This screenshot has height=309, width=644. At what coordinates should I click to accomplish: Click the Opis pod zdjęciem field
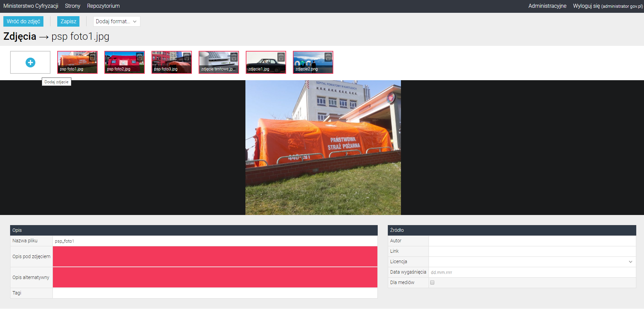pyautogui.click(x=215, y=256)
